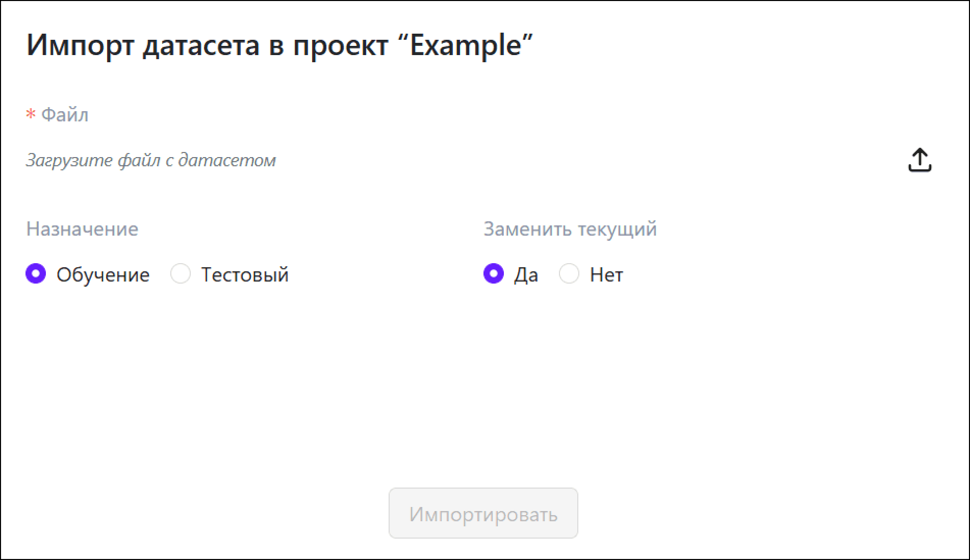Click the Обучение option label text
The width and height of the screenshot is (970, 560).
point(103,275)
